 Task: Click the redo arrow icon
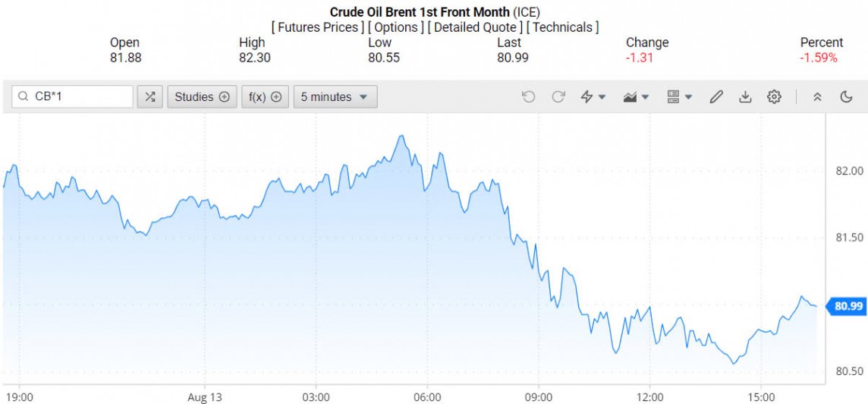point(558,96)
